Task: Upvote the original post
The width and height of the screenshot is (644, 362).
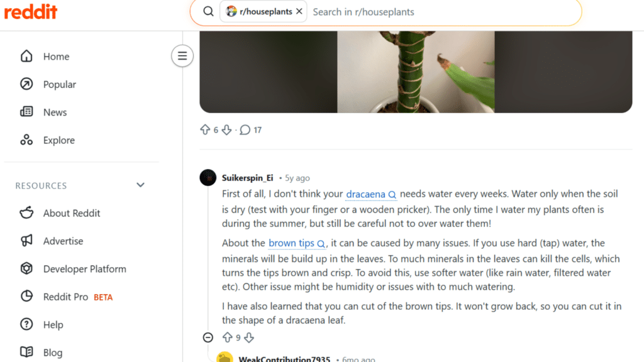Action: point(206,129)
